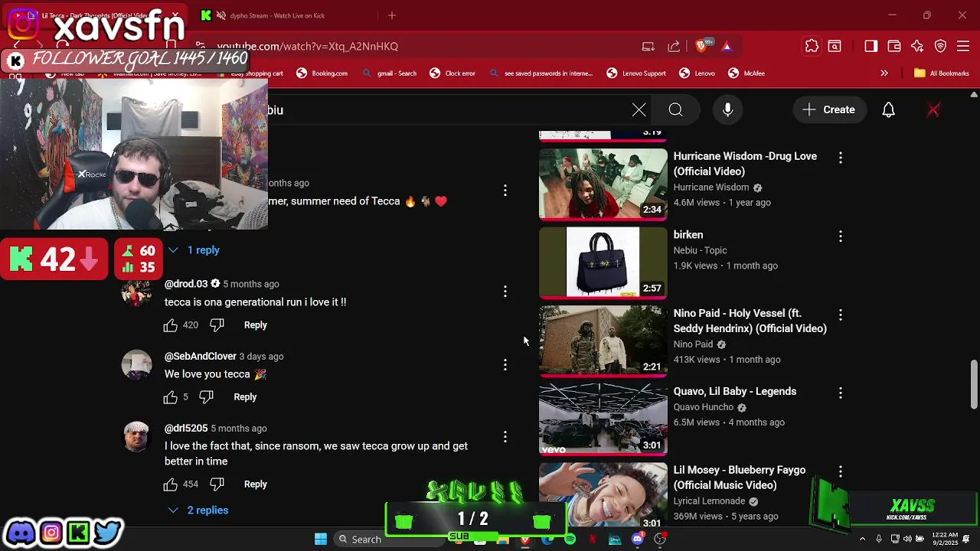Show hidden system tray icons
This screenshot has height=551, width=980.
[x=862, y=539]
